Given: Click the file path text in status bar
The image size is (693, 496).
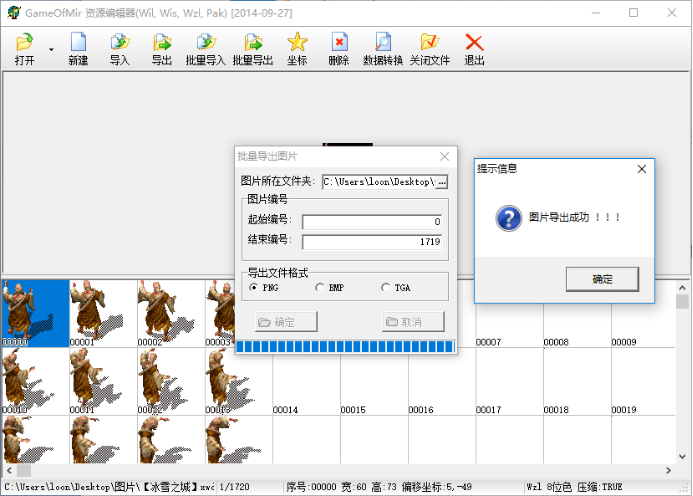Looking at the screenshot, I should 109,487.
